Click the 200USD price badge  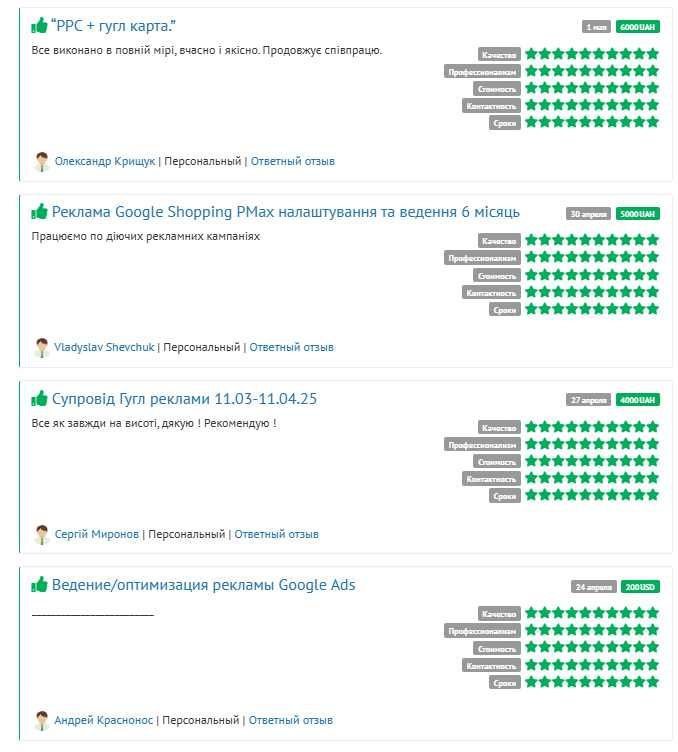click(x=640, y=587)
